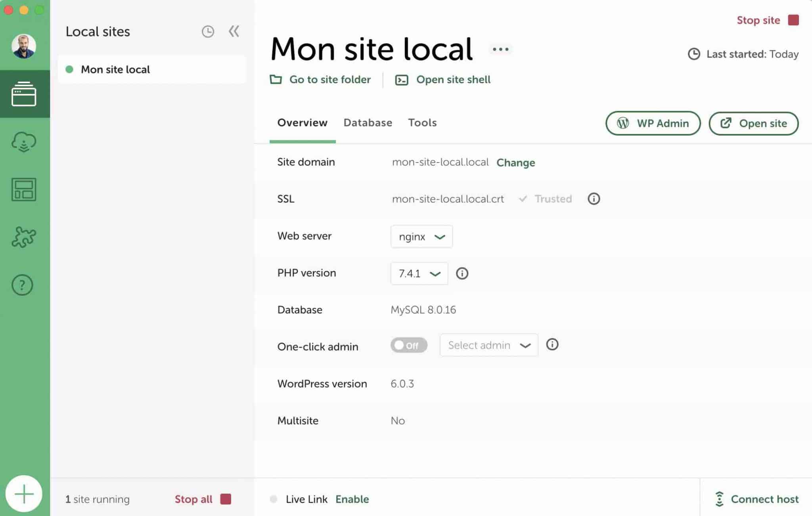Click the Go to site folder link
The width and height of the screenshot is (812, 516).
pos(320,80)
